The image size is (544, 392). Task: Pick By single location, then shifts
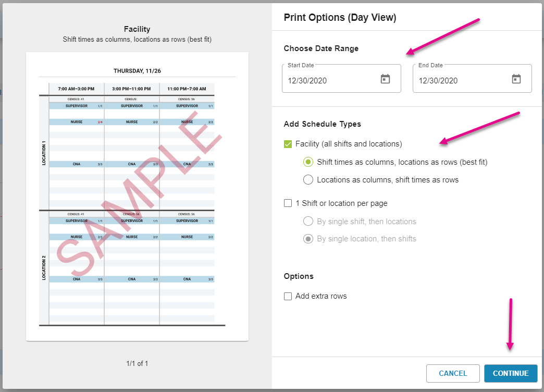point(308,239)
